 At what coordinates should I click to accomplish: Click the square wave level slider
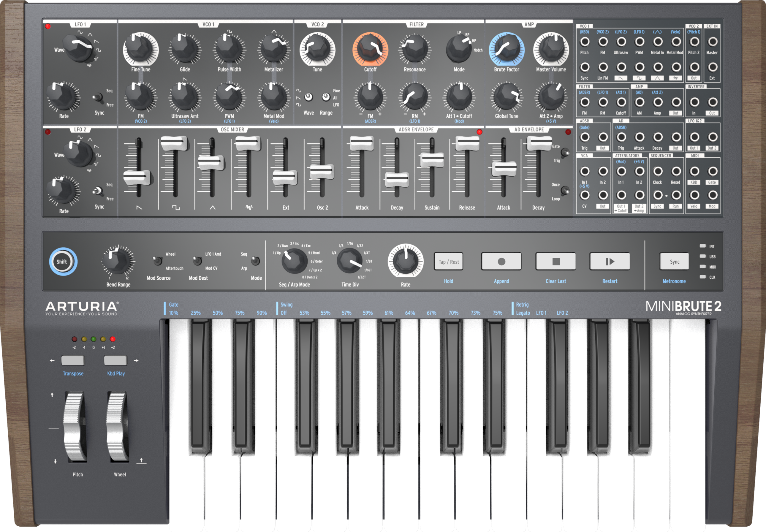click(175, 143)
